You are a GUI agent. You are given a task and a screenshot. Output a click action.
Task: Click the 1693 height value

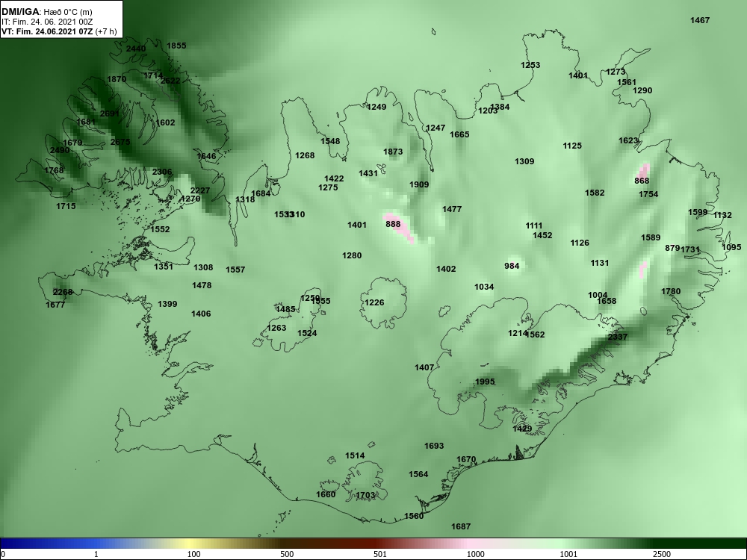pos(434,447)
